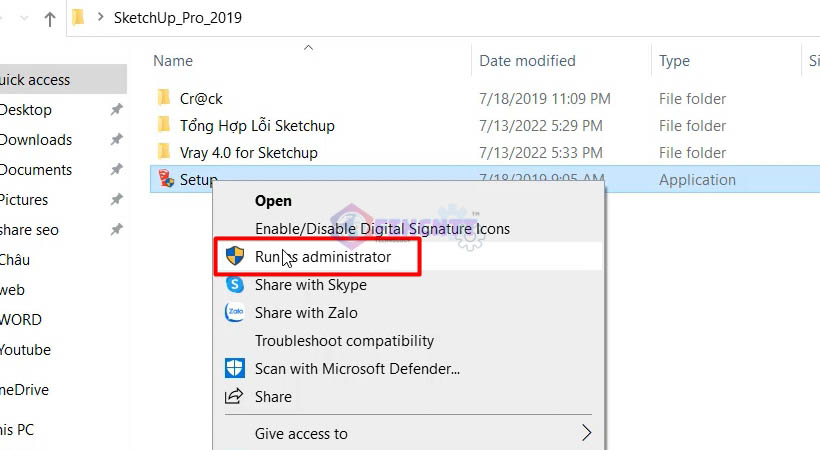Viewport: 820px width, 450px height.
Task: Sort files by Date modified column
Action: click(x=527, y=61)
